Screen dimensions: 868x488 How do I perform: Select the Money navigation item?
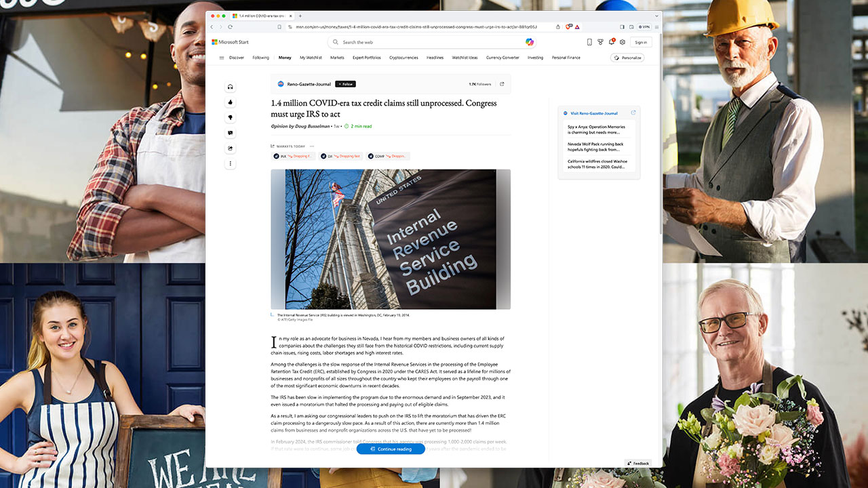tap(285, 58)
